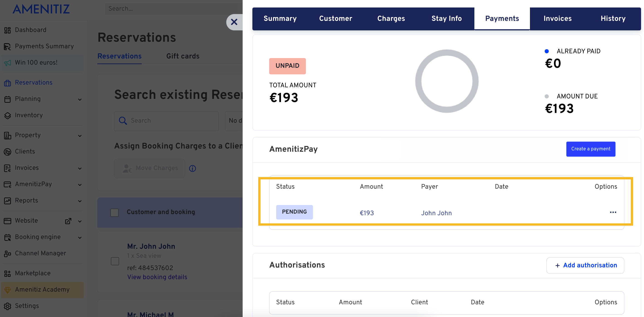
Task: Open the No d... date filter dropdown
Action: pyautogui.click(x=234, y=121)
